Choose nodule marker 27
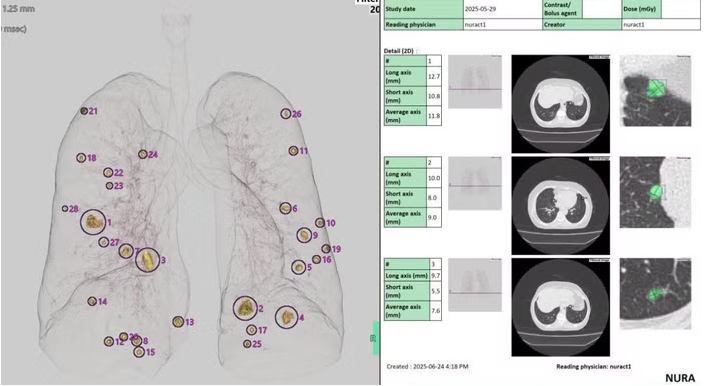Screen dimensions: 712x386 pyautogui.click(x=104, y=242)
